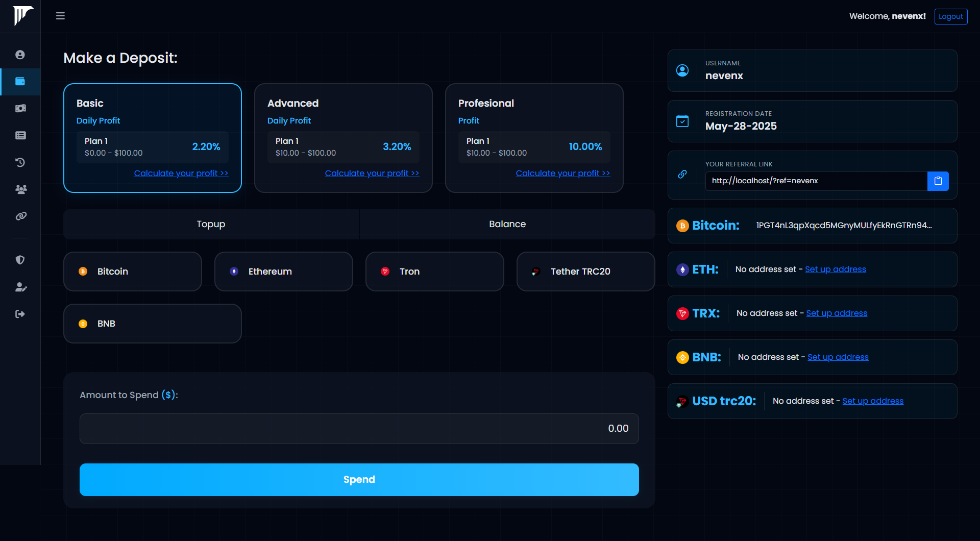Click the username user-circle icon
The width and height of the screenshot is (980, 541).
coord(682,70)
